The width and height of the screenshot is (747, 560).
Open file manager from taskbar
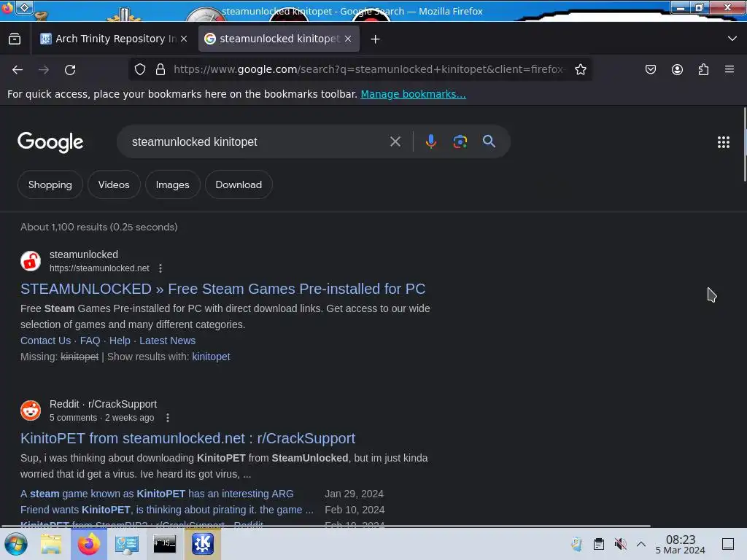click(51, 544)
